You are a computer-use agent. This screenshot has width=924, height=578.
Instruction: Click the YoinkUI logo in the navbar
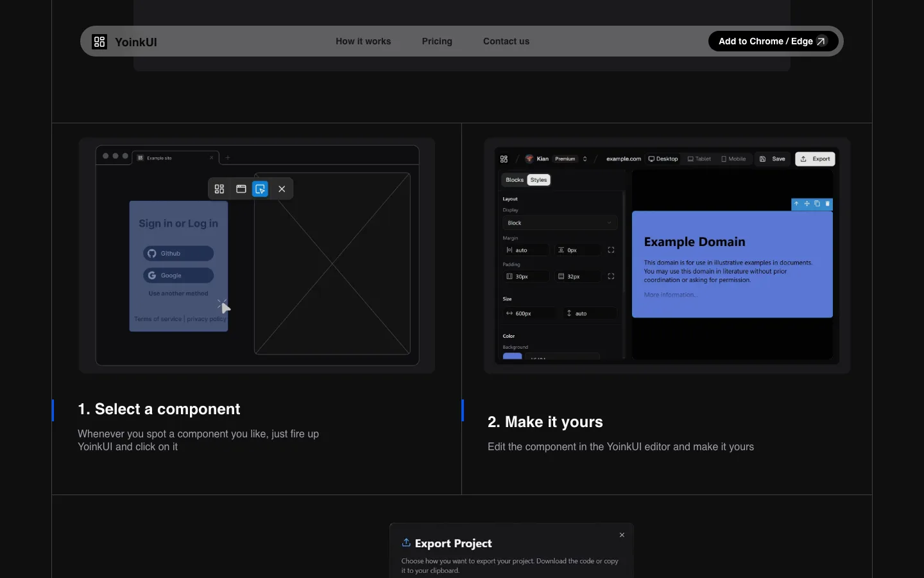click(124, 42)
